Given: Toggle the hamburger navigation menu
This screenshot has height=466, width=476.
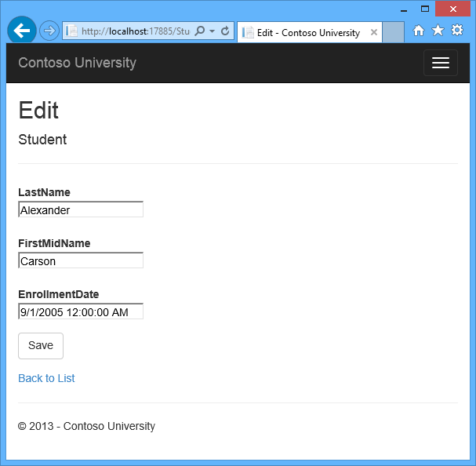Looking at the screenshot, I should [440, 63].
